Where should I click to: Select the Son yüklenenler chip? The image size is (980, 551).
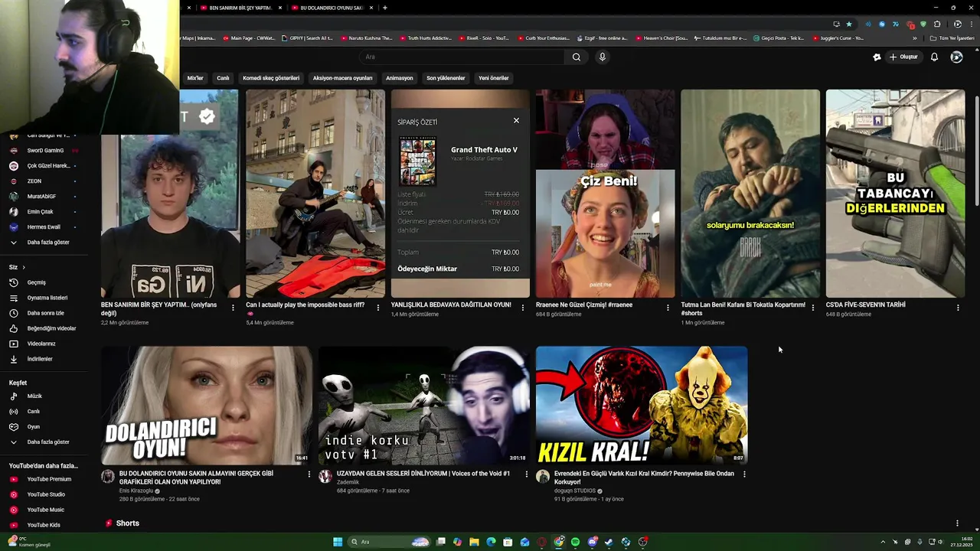coord(446,78)
